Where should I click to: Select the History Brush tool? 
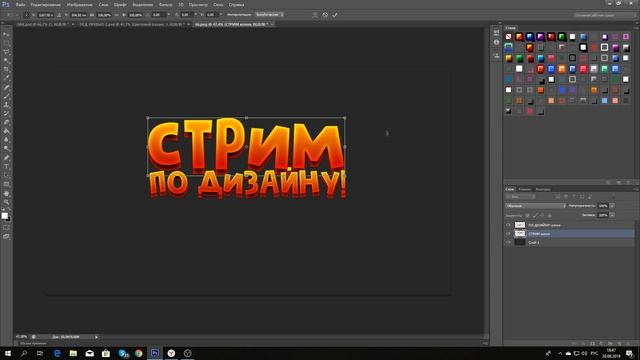pyautogui.click(x=6, y=113)
